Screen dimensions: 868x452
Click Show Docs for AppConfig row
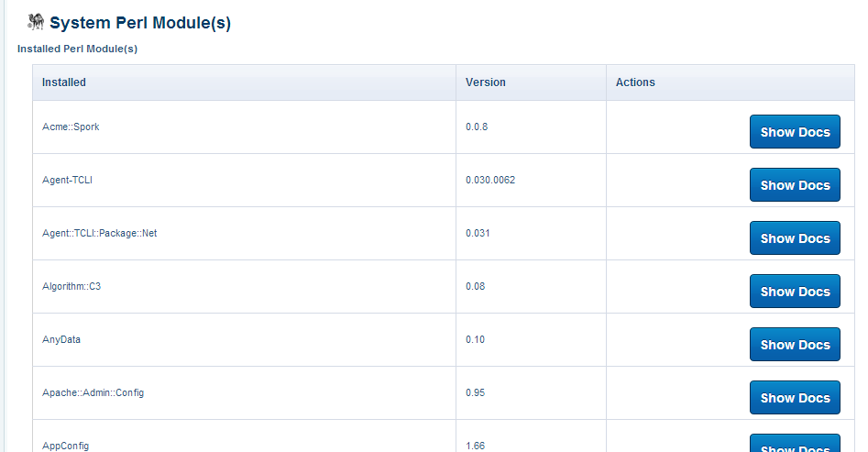pyautogui.click(x=795, y=445)
